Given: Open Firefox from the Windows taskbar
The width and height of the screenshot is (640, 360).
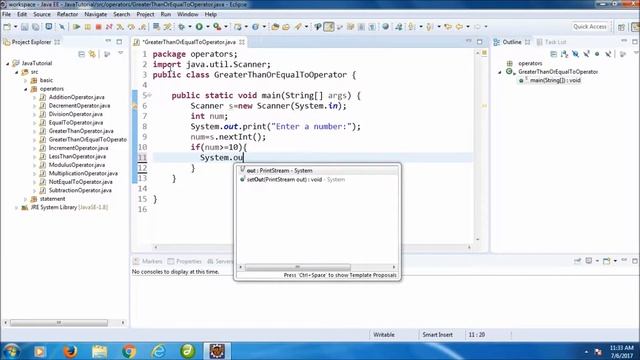Looking at the screenshot, I should point(70,351).
